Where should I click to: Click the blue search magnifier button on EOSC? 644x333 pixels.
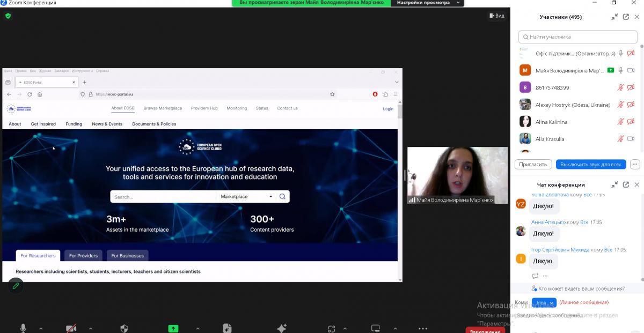coord(283,196)
